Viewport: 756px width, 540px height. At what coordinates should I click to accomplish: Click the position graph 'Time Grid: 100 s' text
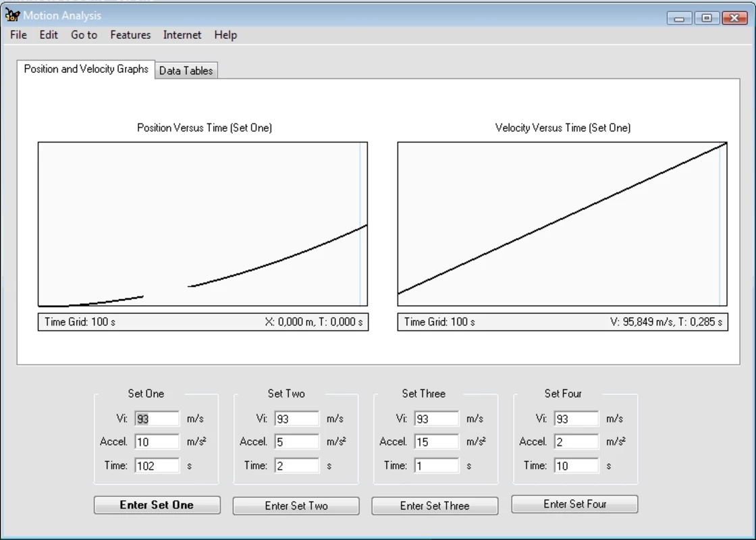tap(80, 321)
